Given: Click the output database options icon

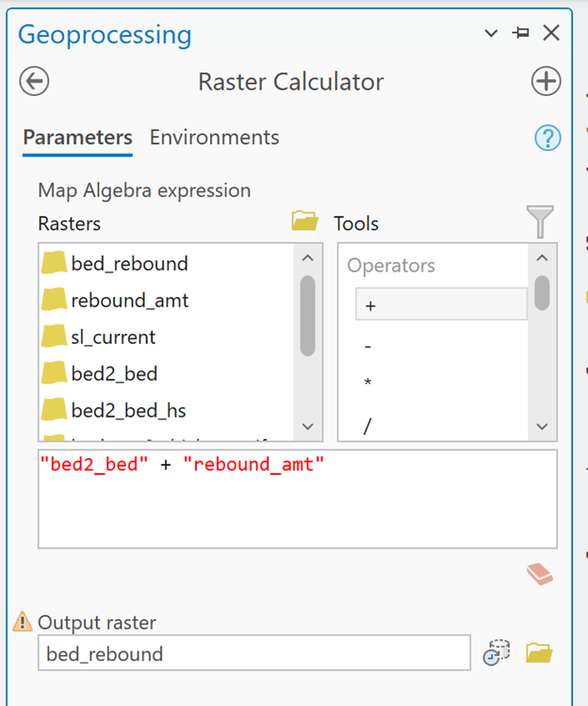Looking at the screenshot, I should 497,652.
